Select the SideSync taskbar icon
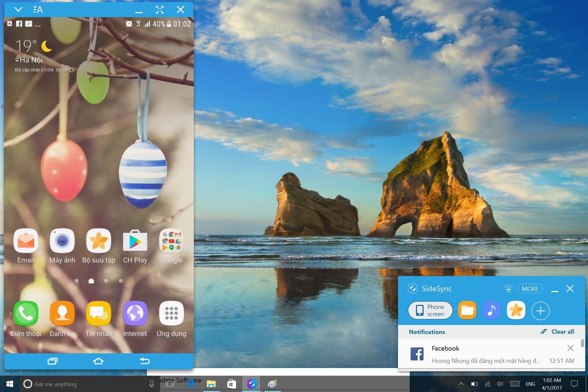Image resolution: width=588 pixels, height=392 pixels. click(252, 384)
